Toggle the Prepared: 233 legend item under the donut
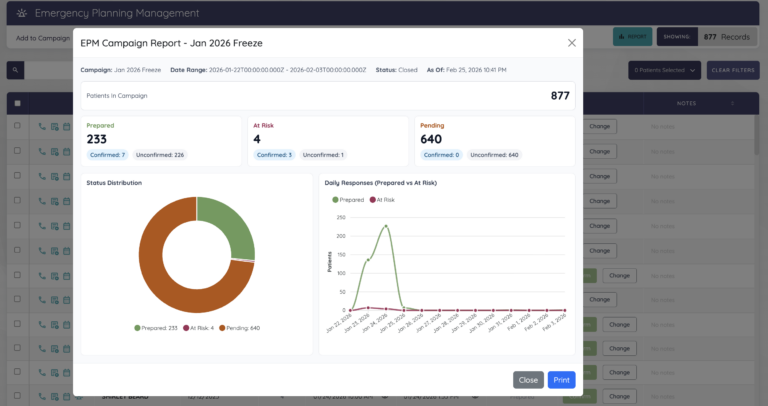The width and height of the screenshot is (768, 406). pyautogui.click(x=155, y=328)
